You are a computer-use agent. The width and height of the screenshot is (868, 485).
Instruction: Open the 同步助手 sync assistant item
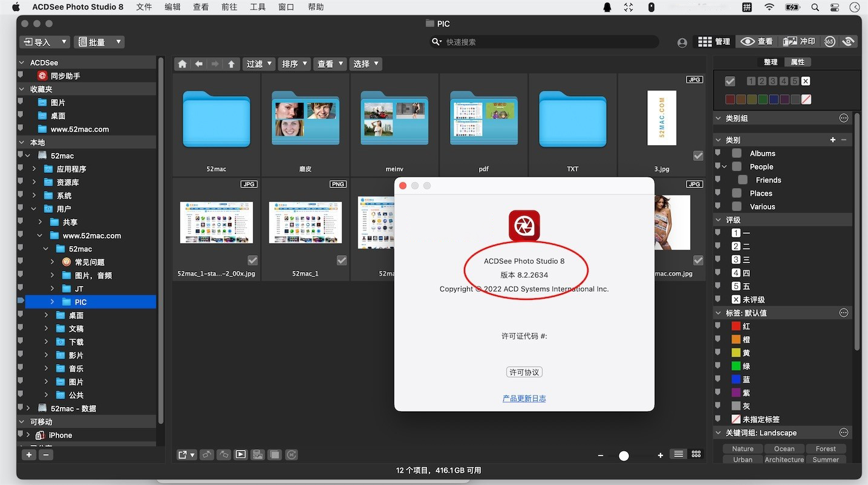click(x=65, y=76)
